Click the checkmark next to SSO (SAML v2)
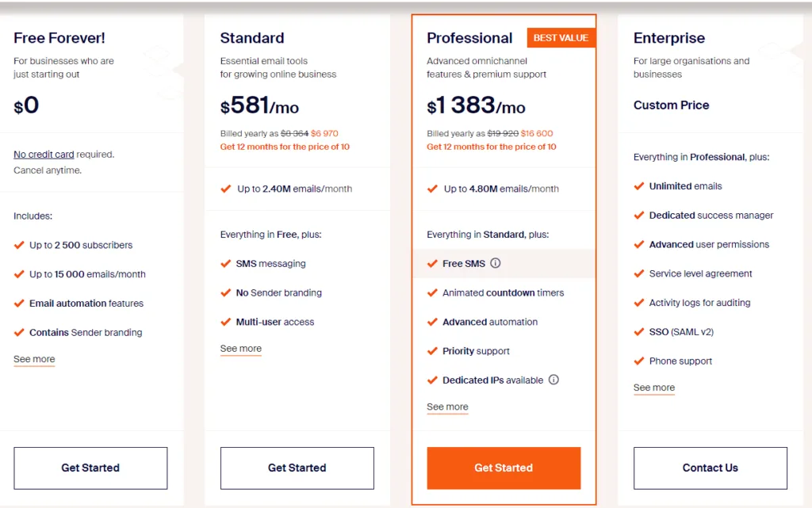 click(639, 332)
